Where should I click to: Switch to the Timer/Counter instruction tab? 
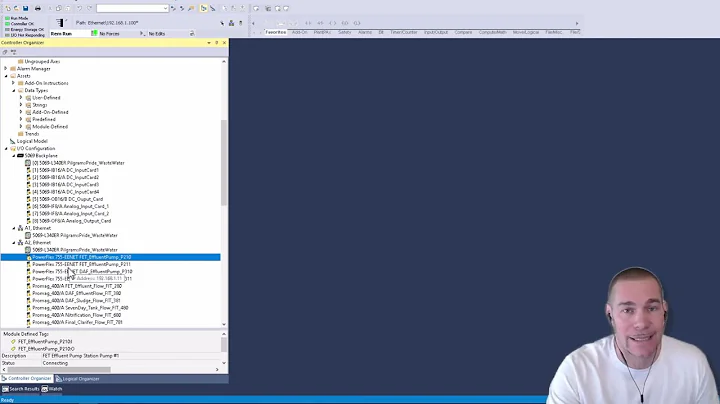click(x=404, y=32)
